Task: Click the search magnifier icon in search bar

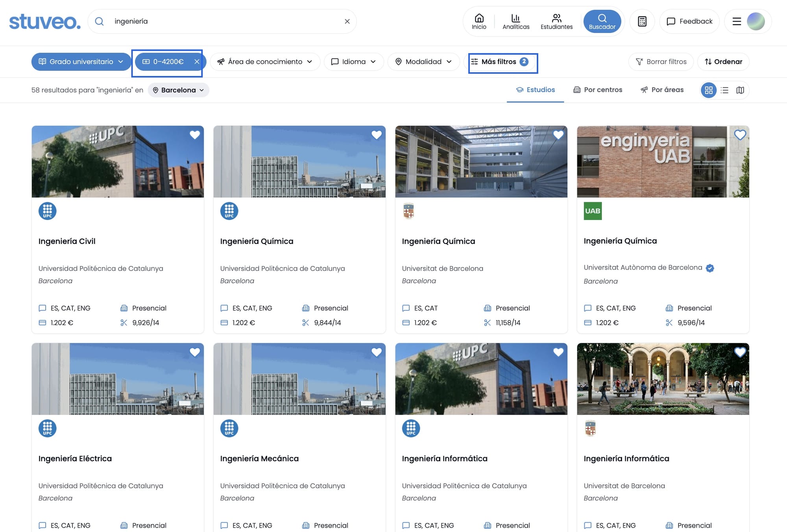Action: click(100, 21)
